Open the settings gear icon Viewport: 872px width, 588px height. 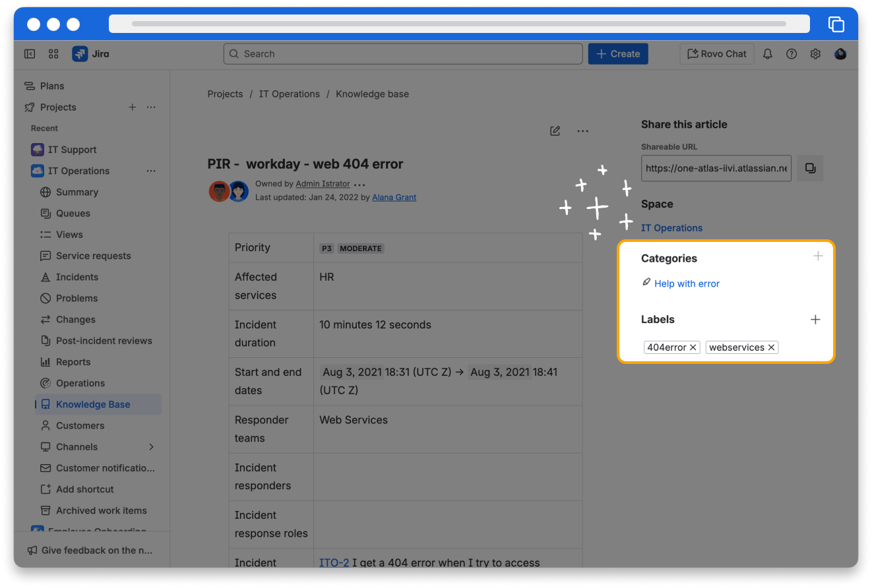(815, 54)
